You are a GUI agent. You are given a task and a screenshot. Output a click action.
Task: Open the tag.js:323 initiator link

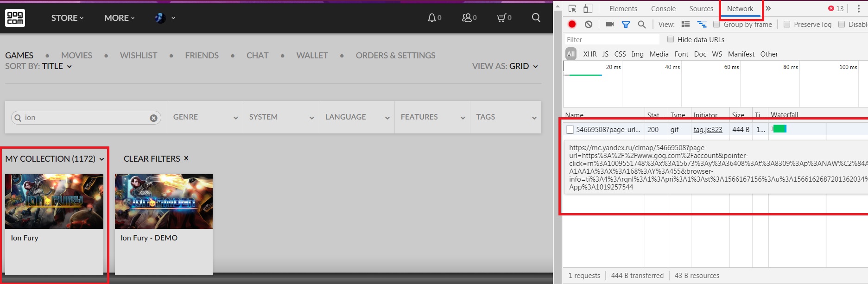(x=708, y=130)
